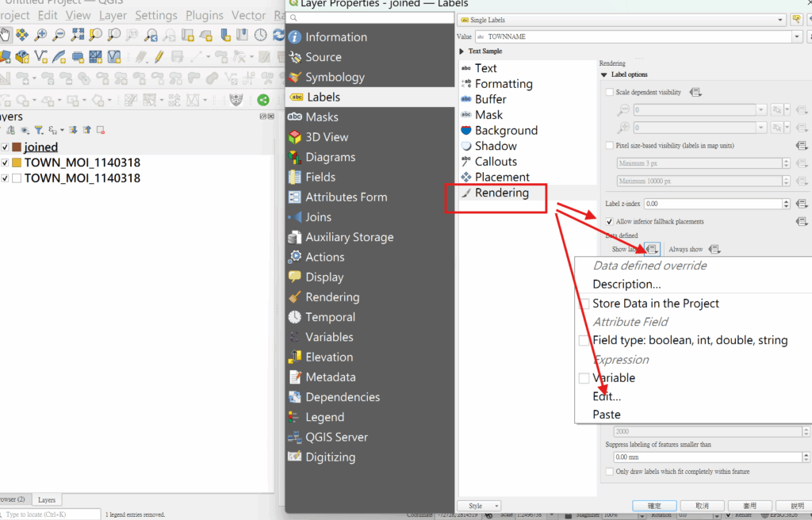Click data defined override beside Always show
Image resolution: width=812 pixels, height=520 pixels.
(714, 249)
